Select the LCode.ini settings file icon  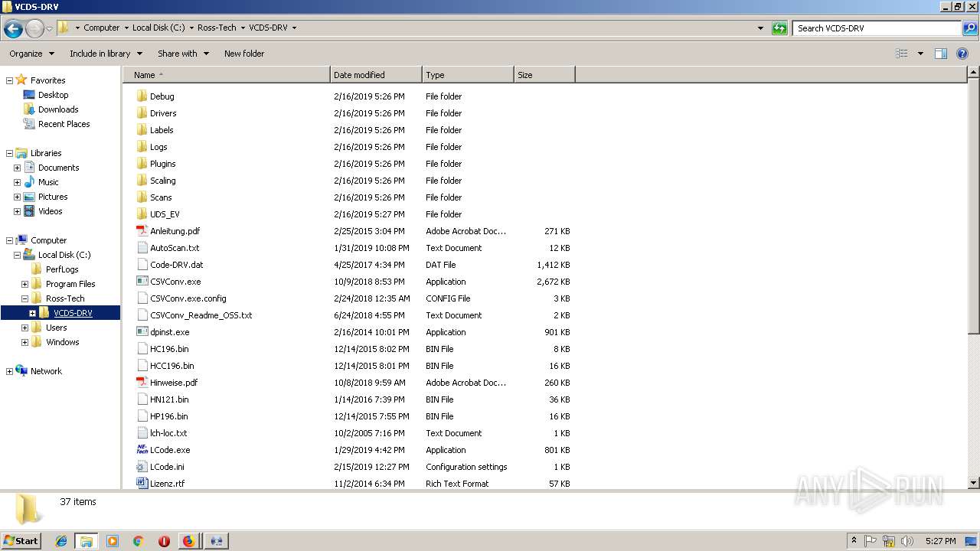point(142,467)
